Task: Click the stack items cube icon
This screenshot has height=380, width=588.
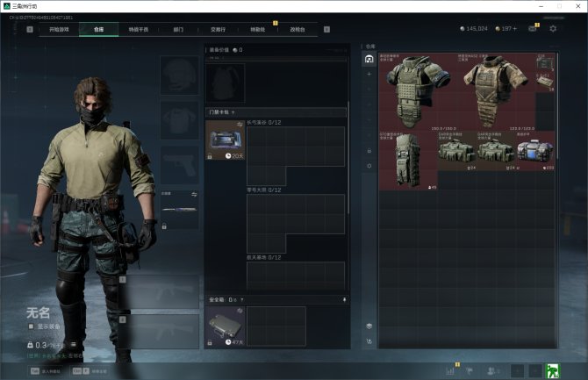Action: pos(369,326)
